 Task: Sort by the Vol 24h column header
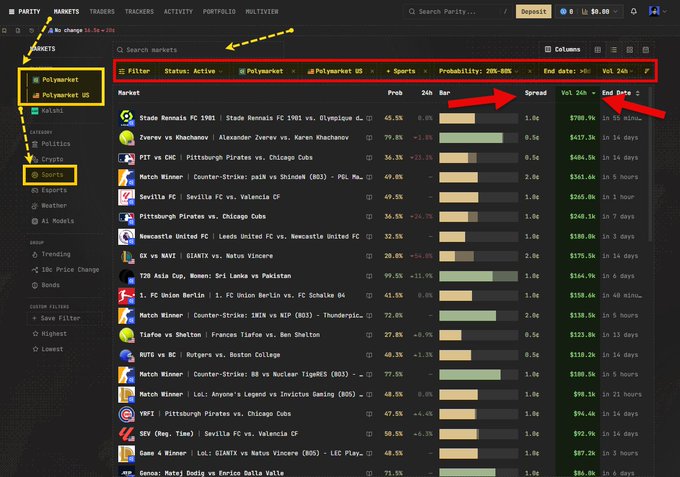click(578, 93)
